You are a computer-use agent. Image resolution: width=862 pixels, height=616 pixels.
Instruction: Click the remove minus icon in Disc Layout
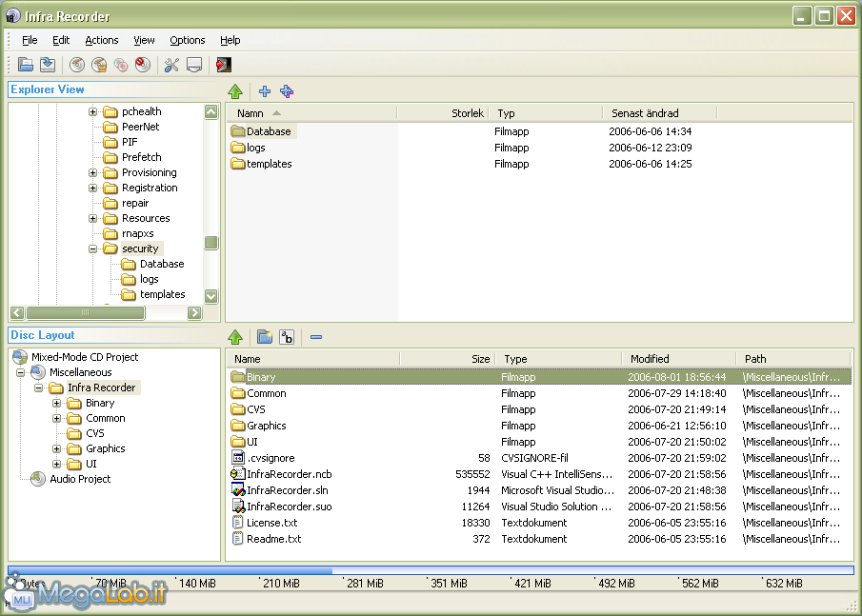point(316,337)
